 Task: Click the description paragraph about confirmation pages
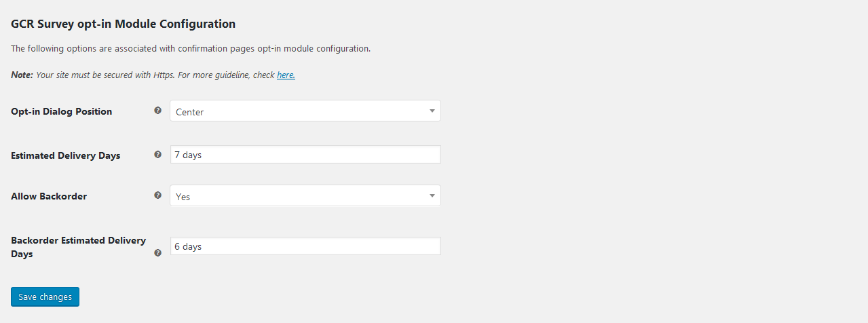click(x=191, y=49)
